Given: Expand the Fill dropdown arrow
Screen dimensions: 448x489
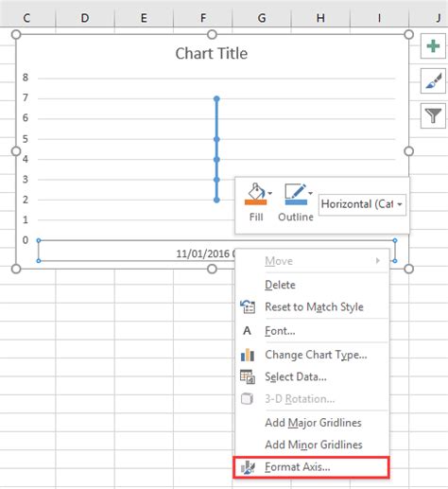Looking at the screenshot, I should click(x=270, y=193).
